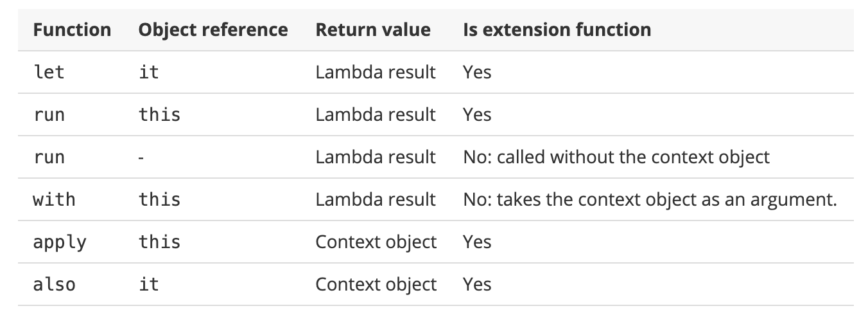Click 'this' reference in the apply row

(x=160, y=242)
